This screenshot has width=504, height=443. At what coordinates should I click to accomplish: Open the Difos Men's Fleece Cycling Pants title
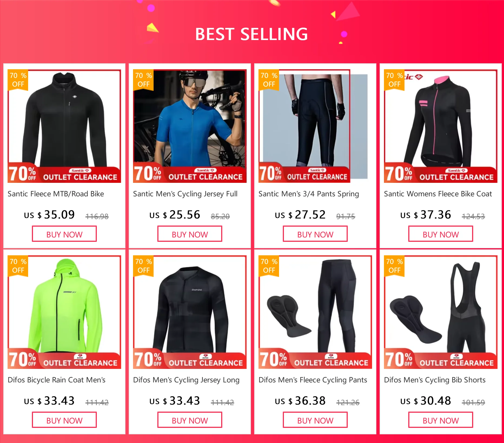click(x=313, y=380)
